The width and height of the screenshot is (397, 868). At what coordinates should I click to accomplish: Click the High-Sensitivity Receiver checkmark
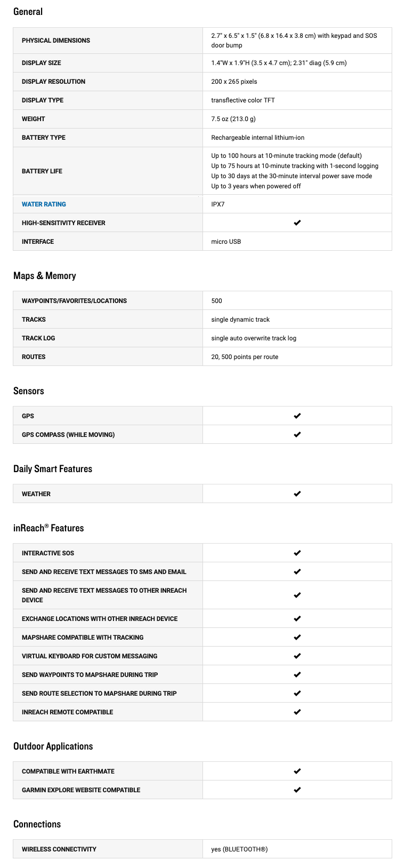[x=297, y=223]
